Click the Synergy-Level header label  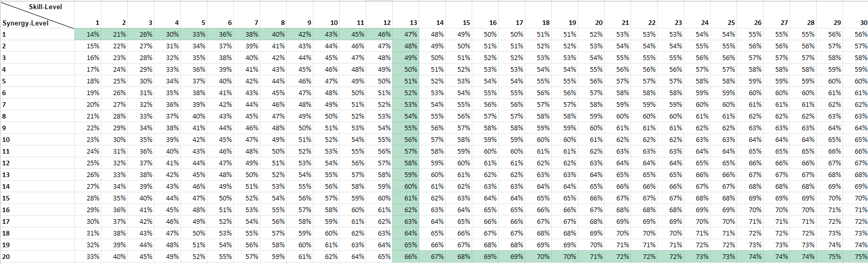25,23
